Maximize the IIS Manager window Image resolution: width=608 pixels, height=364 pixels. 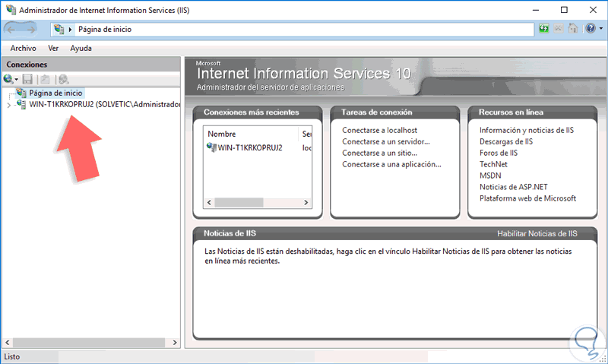564,10
